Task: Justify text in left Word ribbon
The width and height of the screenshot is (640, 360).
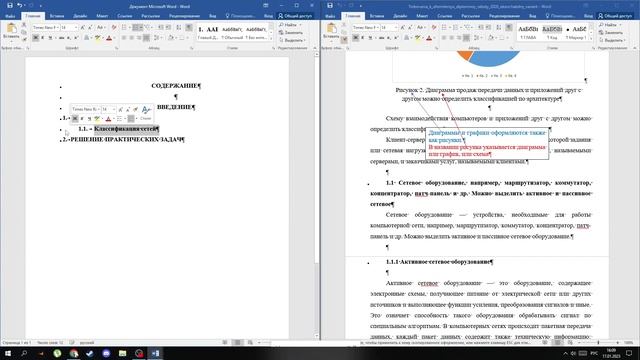Action: 146,38
